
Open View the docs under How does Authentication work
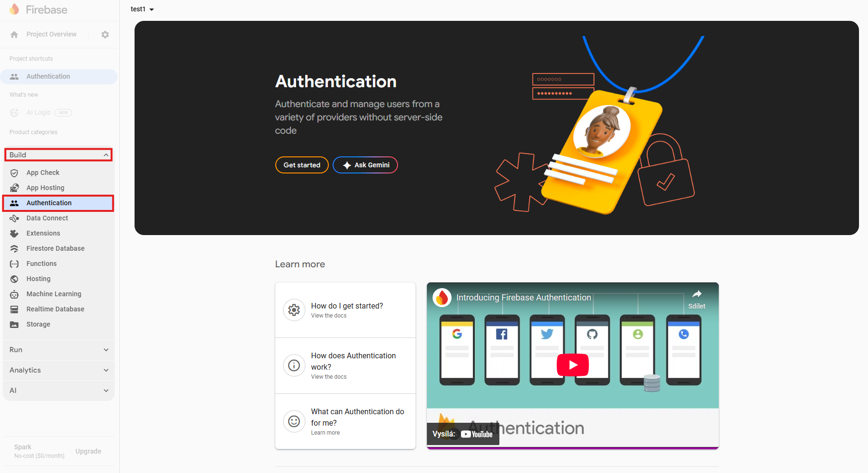[x=329, y=377]
